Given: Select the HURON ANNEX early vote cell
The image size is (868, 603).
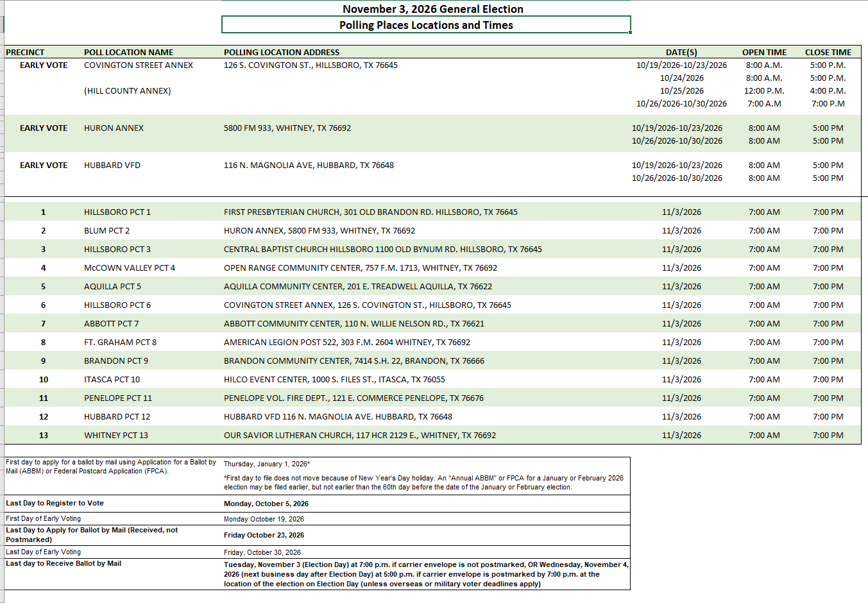Looking at the screenshot, I should click(x=114, y=128).
